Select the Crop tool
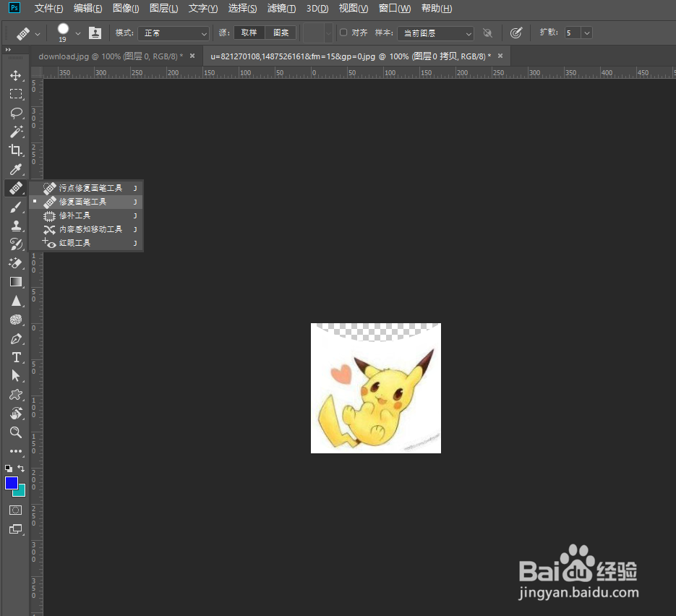This screenshot has width=676, height=616. click(16, 150)
